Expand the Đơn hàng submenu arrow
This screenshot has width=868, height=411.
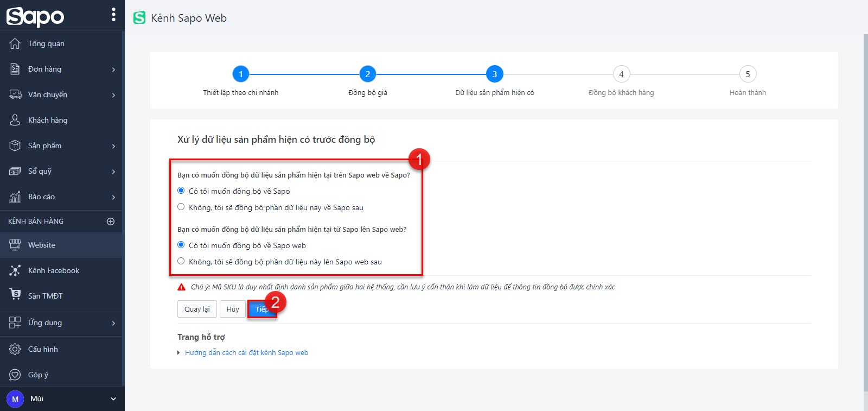coord(113,69)
